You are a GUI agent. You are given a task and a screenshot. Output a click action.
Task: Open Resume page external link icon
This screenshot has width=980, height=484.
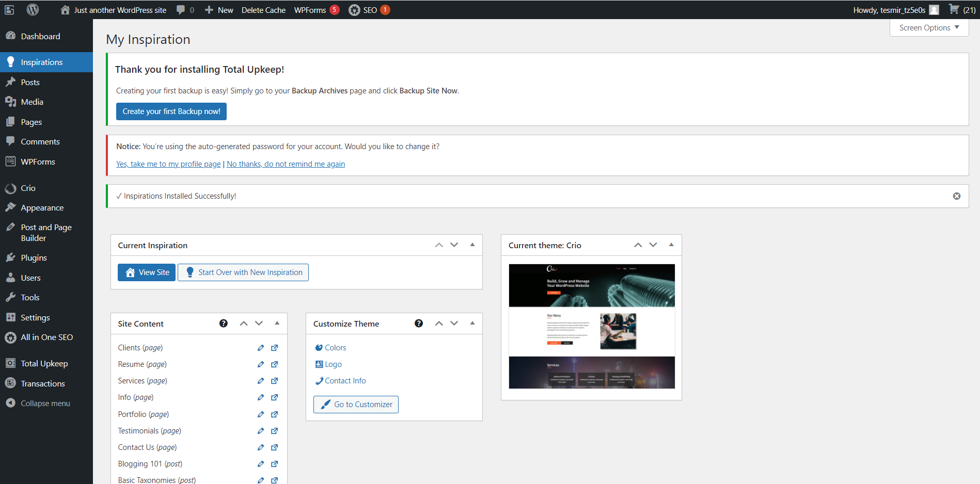275,364
